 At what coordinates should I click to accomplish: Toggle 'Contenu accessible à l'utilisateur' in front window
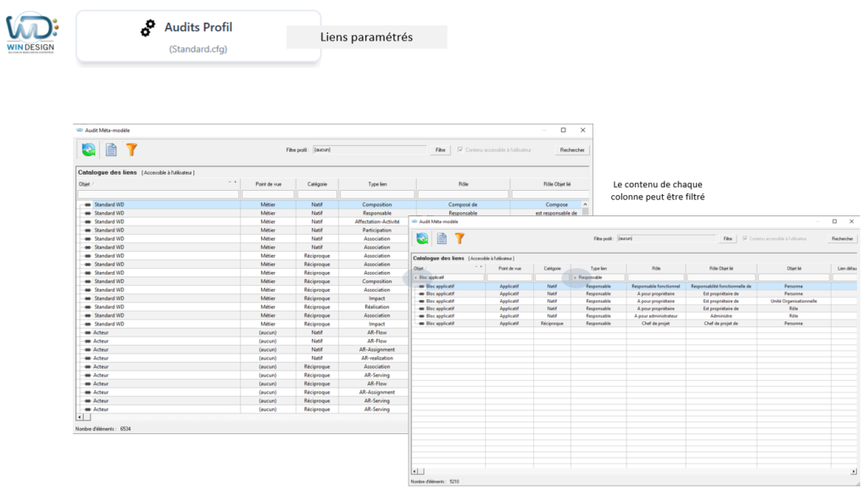point(745,238)
